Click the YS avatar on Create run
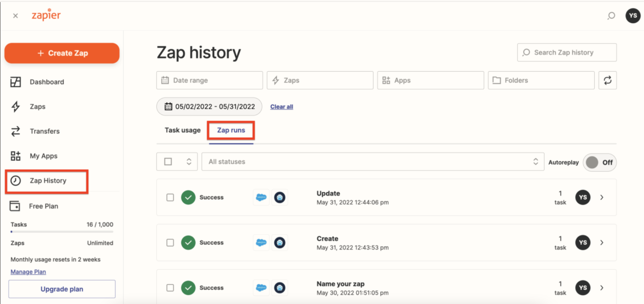Screen dimensions: 644x304 point(583,243)
